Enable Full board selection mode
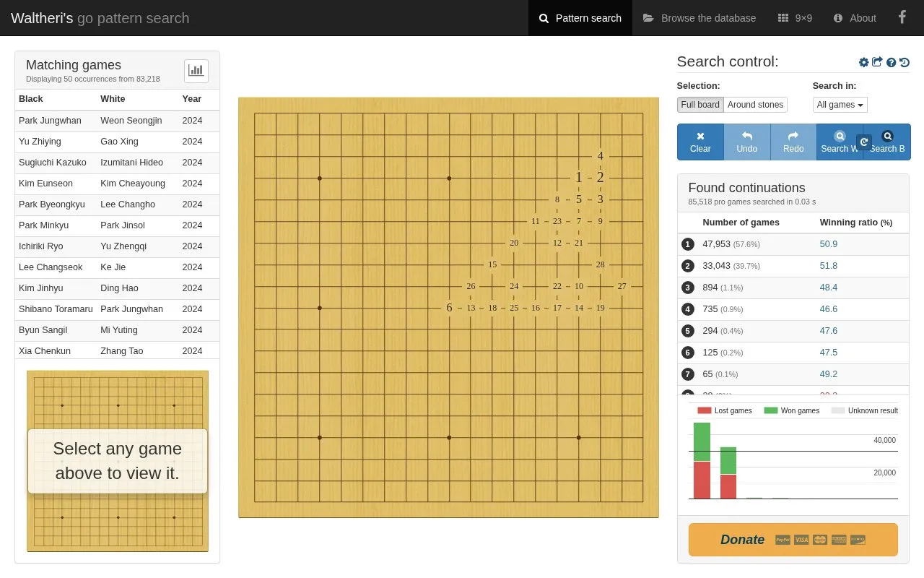 click(700, 105)
